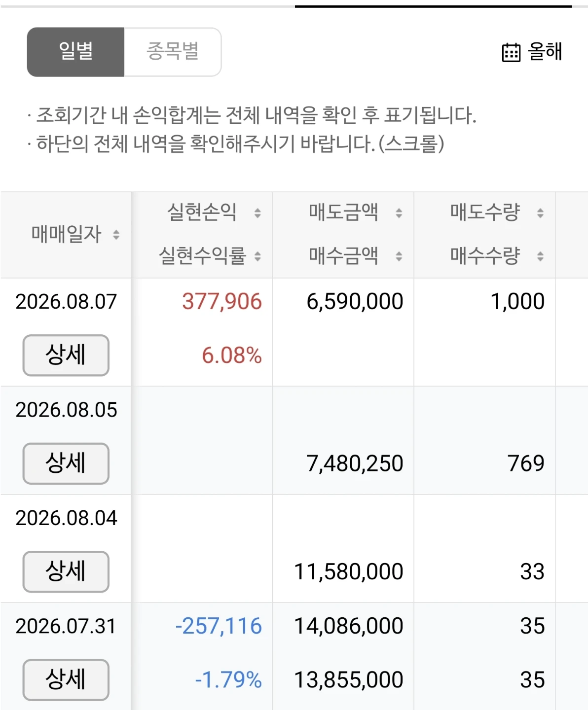Click the 매매일자 column header label
The width and height of the screenshot is (588, 710).
66,234
